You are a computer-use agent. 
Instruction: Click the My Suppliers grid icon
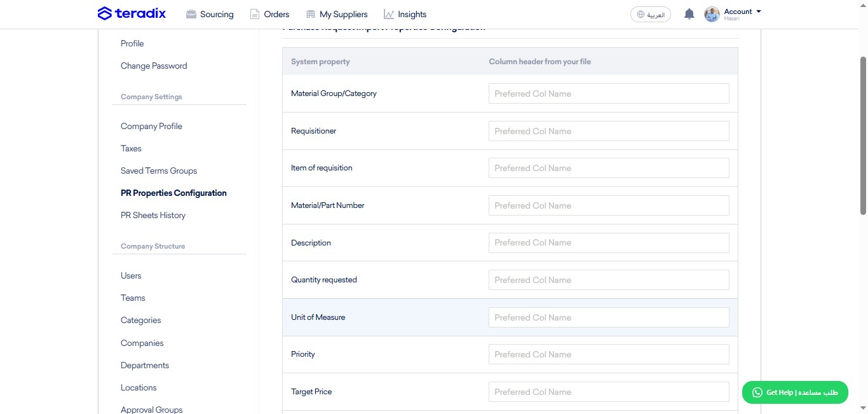pos(310,14)
